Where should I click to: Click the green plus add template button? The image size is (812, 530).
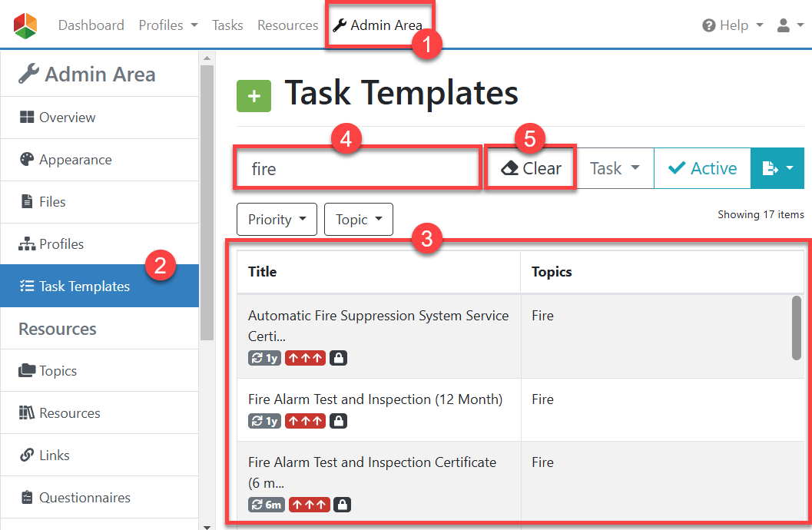(x=254, y=96)
